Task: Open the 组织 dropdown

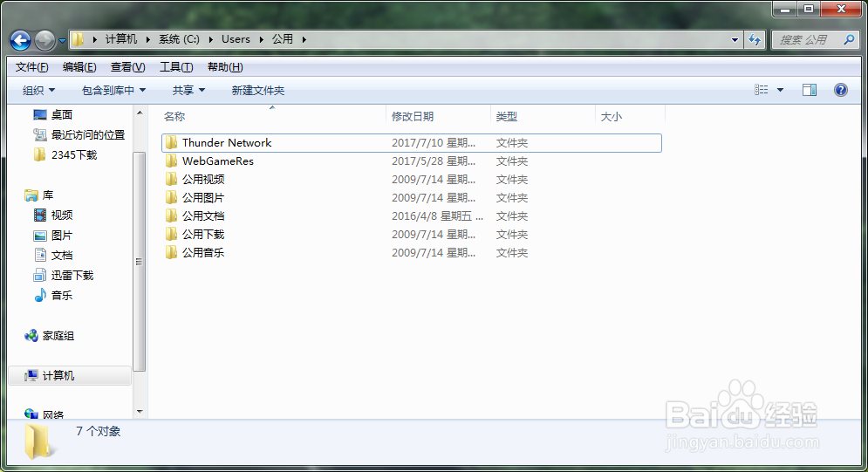Action: [38, 90]
